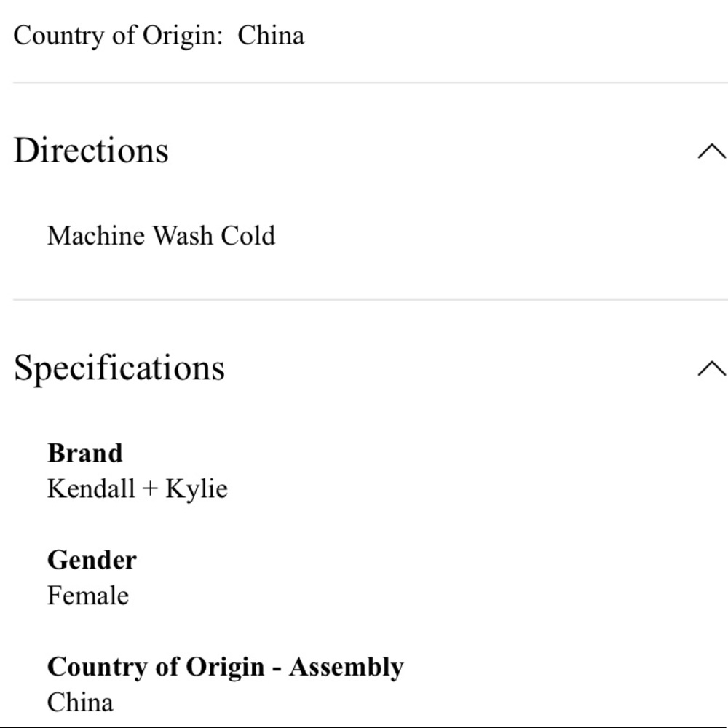Click the Kendall + Kylie brand value
This screenshot has width=728, height=728.
point(138,488)
